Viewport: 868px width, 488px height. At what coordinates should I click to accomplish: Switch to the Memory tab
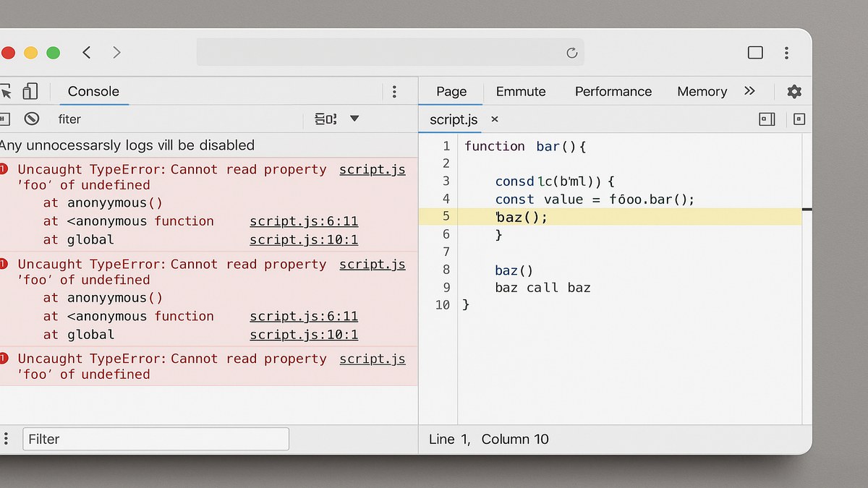(x=702, y=91)
